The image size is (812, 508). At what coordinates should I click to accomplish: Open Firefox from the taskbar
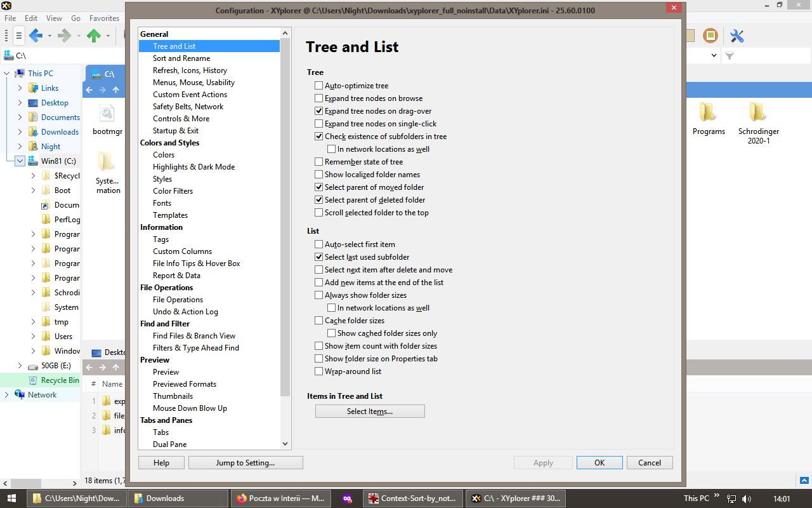click(280, 498)
